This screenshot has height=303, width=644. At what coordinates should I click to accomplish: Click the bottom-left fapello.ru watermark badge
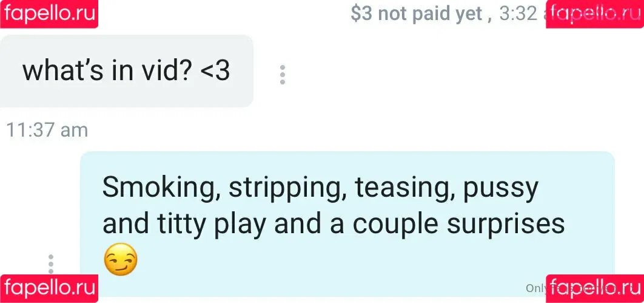pos(49,288)
